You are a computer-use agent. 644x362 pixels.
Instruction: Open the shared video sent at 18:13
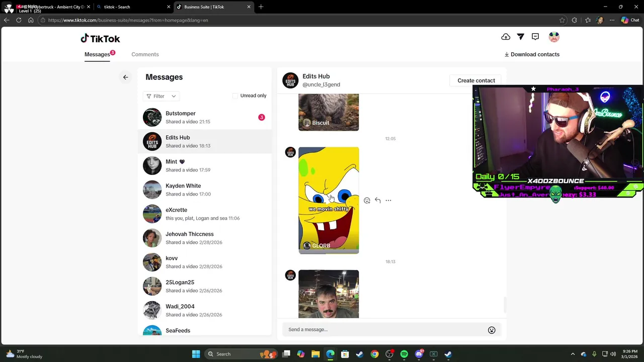coord(329,294)
